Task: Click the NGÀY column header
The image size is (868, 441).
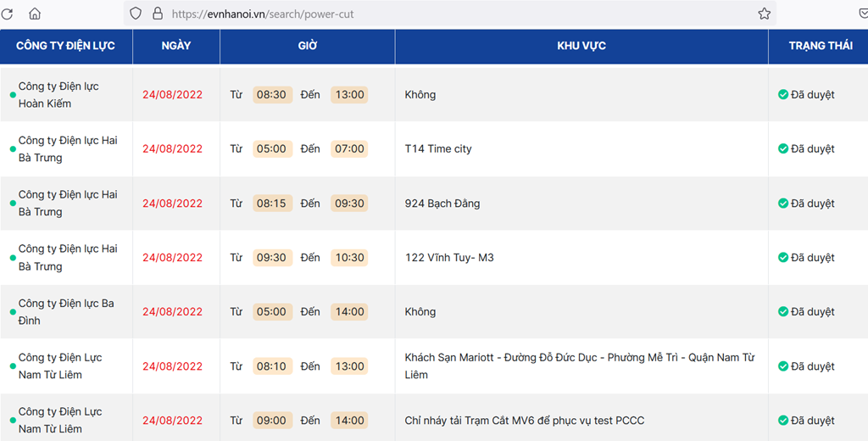Action: pos(176,46)
